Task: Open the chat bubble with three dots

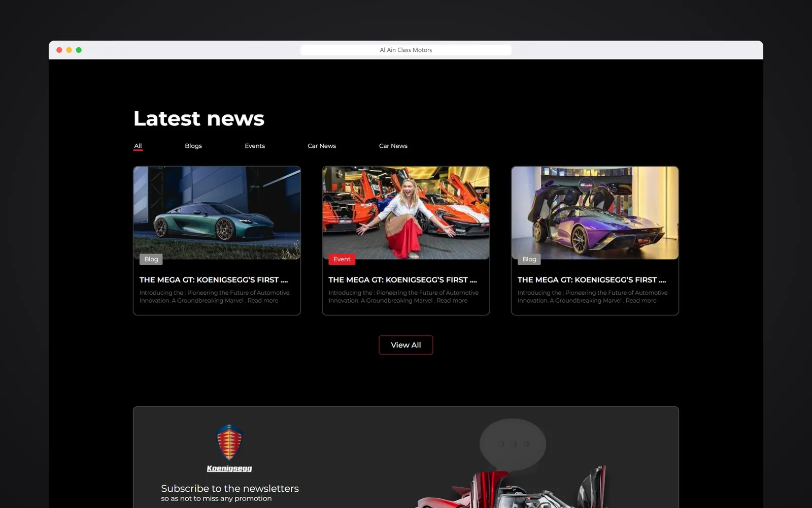Action: pyautogui.click(x=513, y=444)
